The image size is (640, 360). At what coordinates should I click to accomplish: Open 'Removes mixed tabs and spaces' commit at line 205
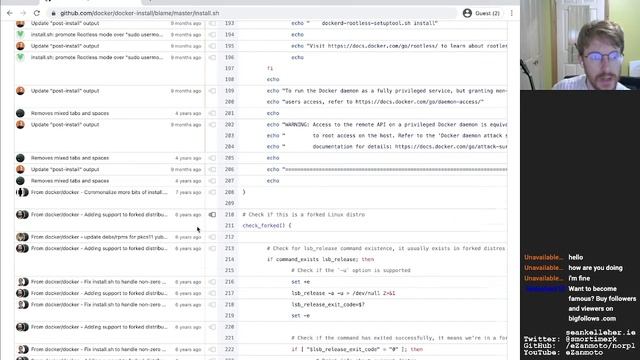tap(70, 158)
